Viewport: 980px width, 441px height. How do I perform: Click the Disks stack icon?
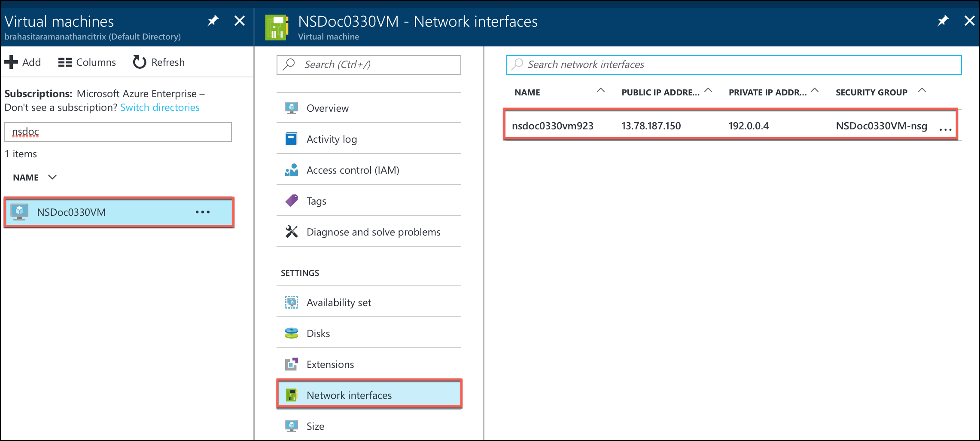click(292, 333)
